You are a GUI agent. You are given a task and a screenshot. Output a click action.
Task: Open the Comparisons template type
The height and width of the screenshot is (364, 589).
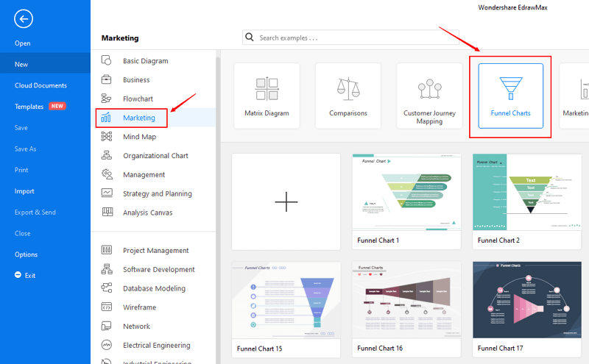[x=348, y=96]
